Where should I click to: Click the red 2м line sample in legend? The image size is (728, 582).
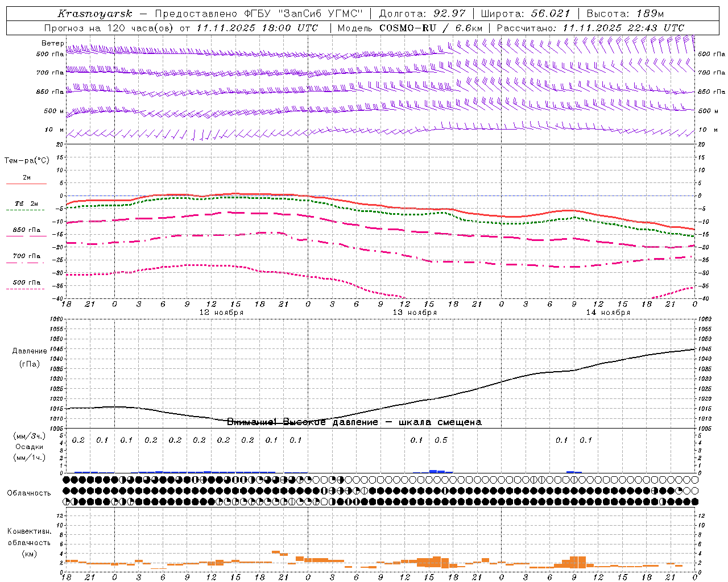[26, 184]
